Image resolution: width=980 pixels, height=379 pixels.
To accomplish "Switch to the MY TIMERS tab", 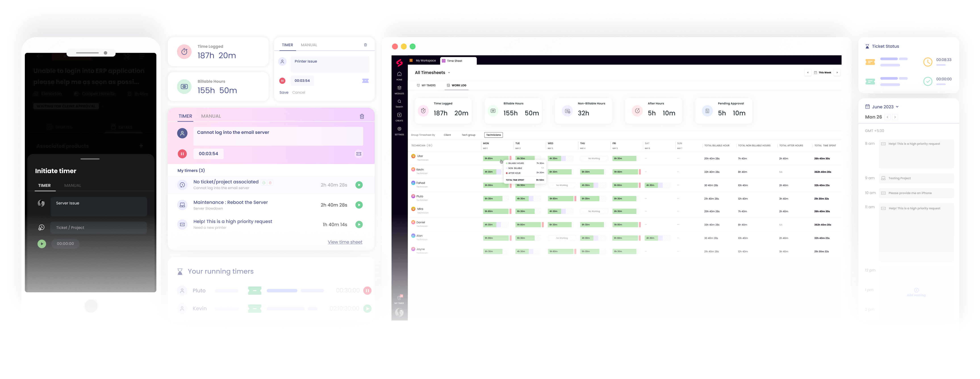I will pos(426,85).
